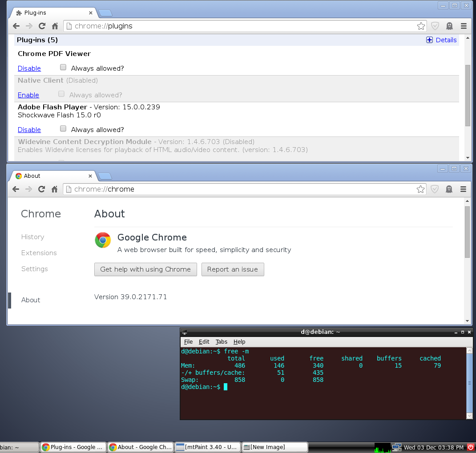This screenshot has width=476, height=453.
Task: Select the Plug-ins tab
Action: (53, 13)
